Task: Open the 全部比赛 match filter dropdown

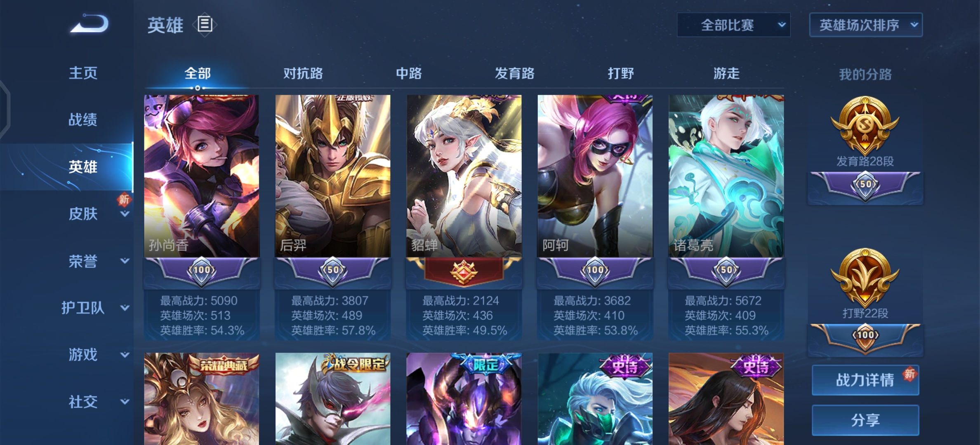Action: point(733,25)
